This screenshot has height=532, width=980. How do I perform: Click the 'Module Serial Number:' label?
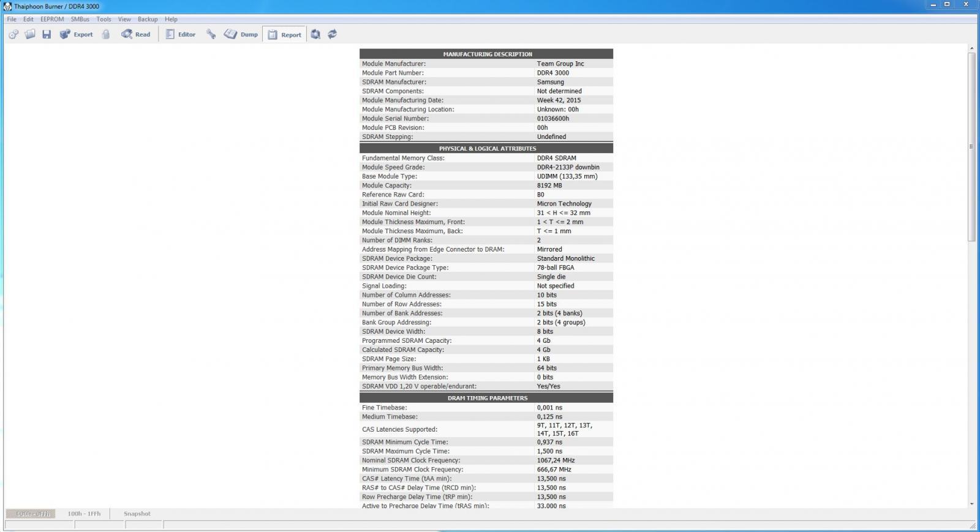(395, 119)
